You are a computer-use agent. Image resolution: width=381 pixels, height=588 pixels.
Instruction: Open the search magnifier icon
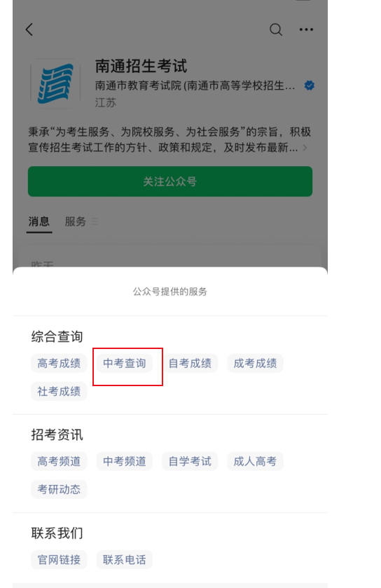[276, 29]
